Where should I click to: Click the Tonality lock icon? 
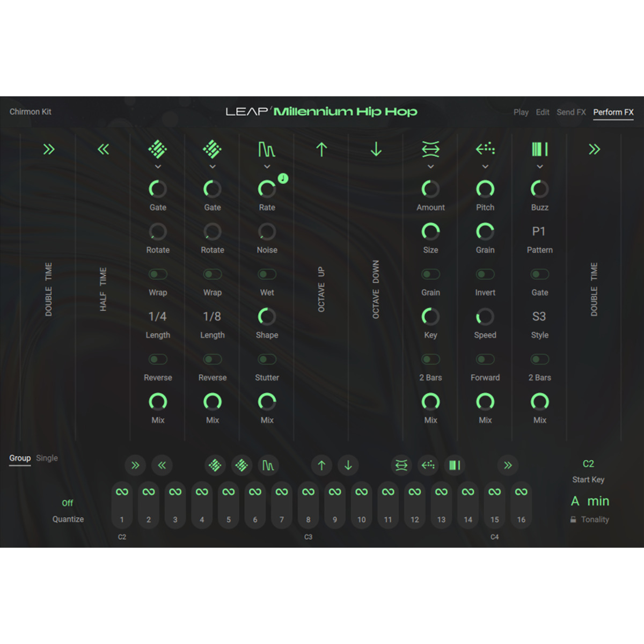[x=573, y=519]
